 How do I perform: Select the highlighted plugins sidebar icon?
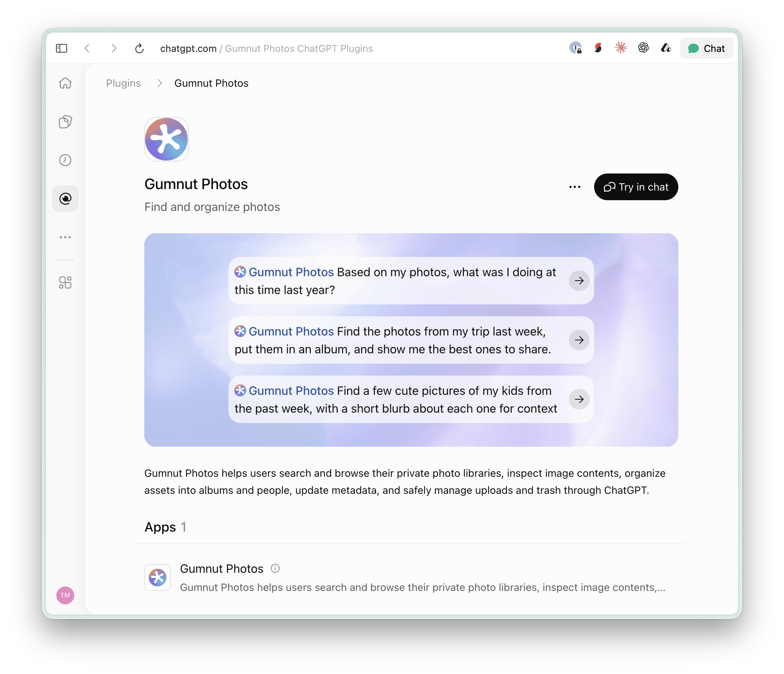click(x=65, y=199)
